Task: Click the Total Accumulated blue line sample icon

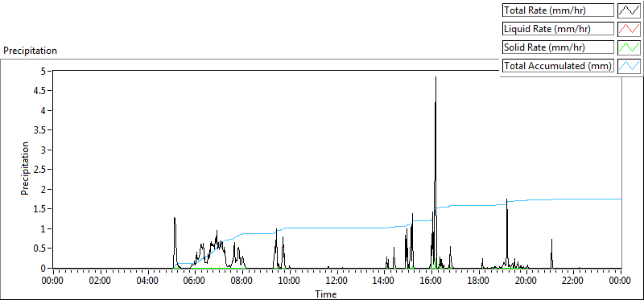Action: point(629,66)
